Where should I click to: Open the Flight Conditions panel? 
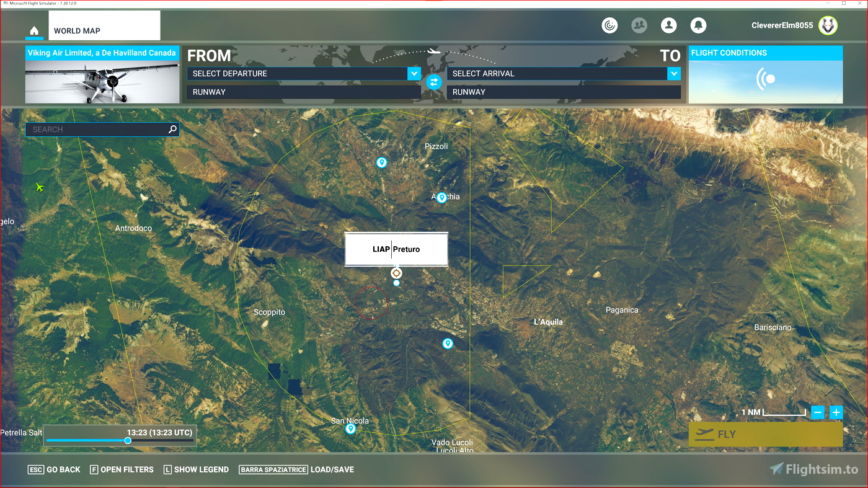pyautogui.click(x=766, y=74)
